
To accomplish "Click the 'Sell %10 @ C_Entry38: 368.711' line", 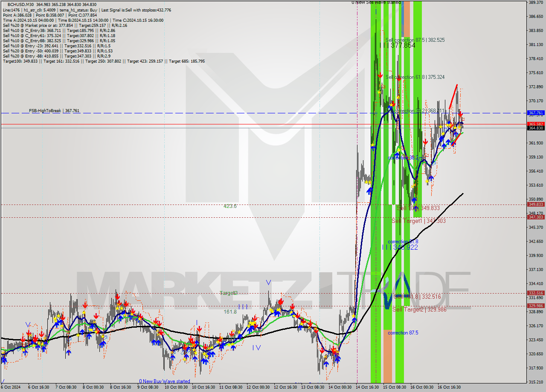I will (x=59, y=30).
